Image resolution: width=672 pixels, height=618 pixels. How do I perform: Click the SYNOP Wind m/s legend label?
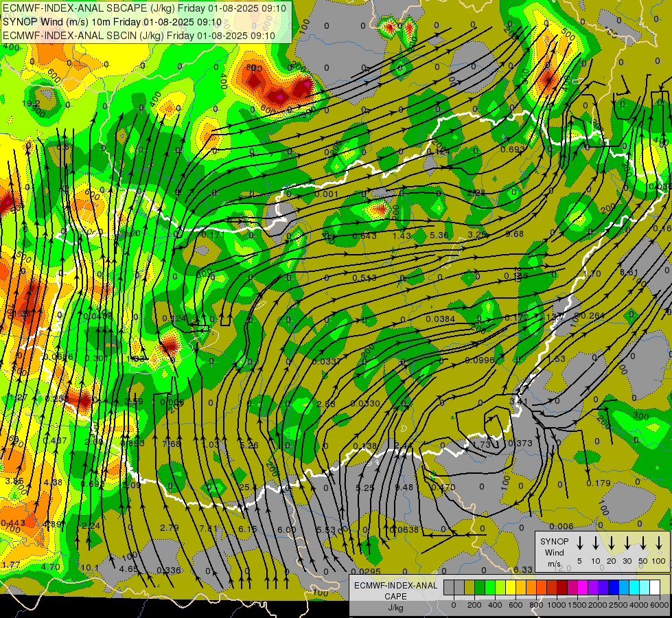(554, 552)
